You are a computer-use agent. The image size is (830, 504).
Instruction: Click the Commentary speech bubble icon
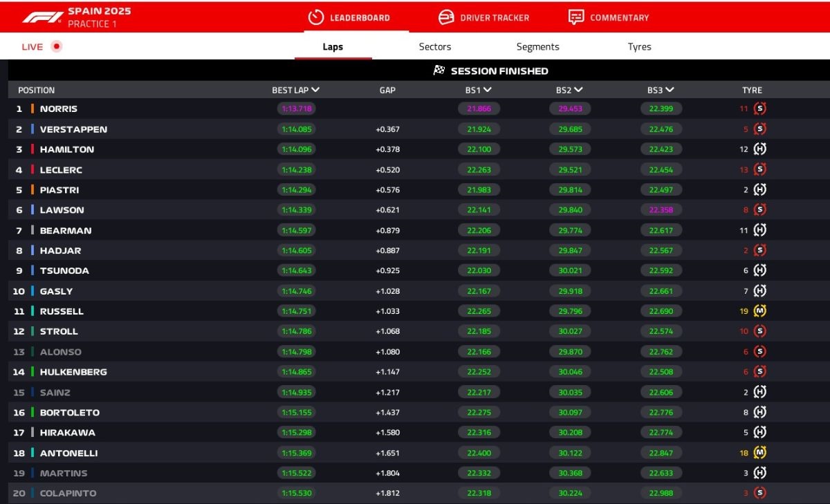coord(576,17)
